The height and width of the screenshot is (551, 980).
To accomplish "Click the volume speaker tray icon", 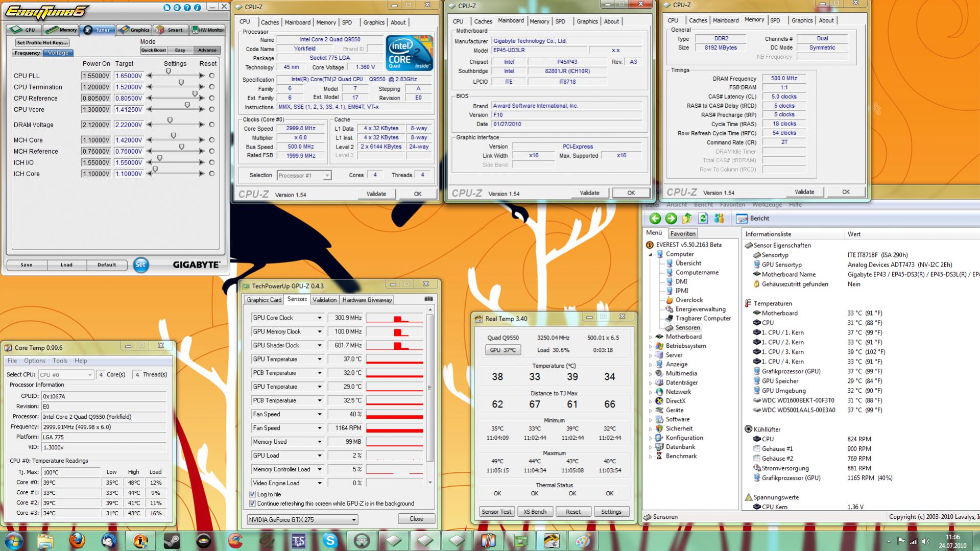I will tap(925, 541).
